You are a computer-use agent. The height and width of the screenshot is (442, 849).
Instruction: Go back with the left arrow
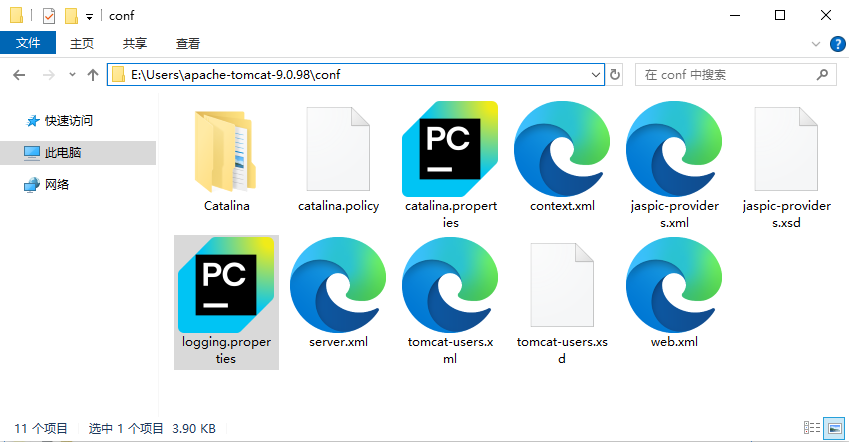tap(19, 75)
